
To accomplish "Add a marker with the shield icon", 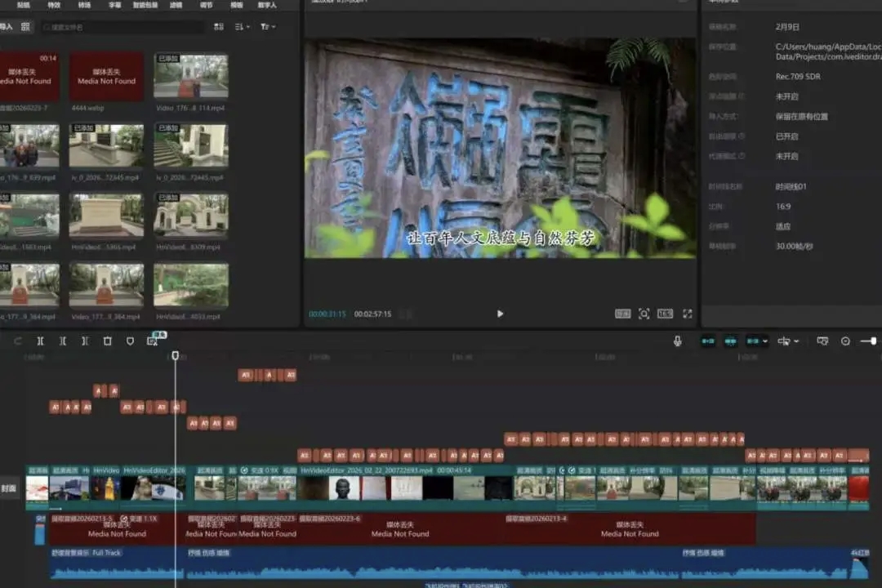I will (130, 341).
